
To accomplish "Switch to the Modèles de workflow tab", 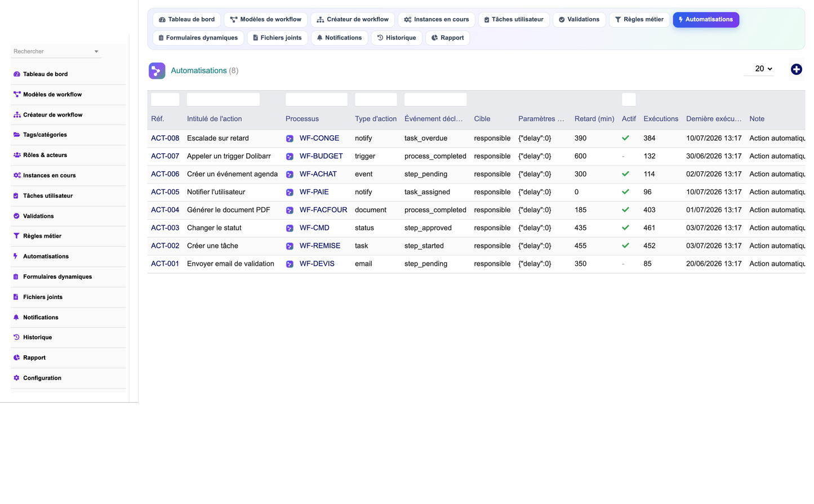I will pos(266,20).
